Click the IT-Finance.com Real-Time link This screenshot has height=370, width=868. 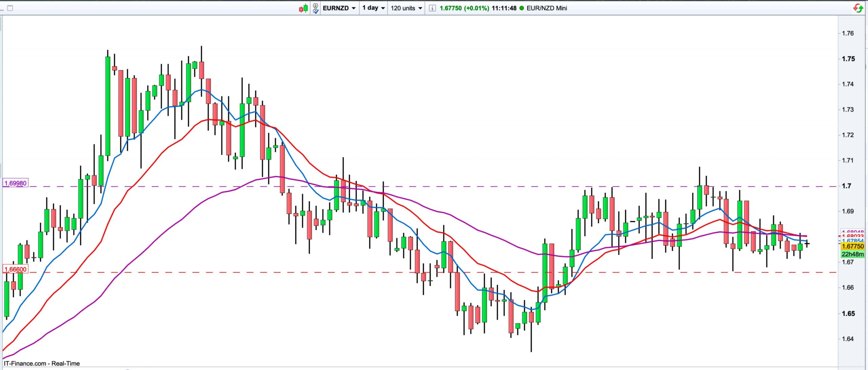(x=42, y=364)
